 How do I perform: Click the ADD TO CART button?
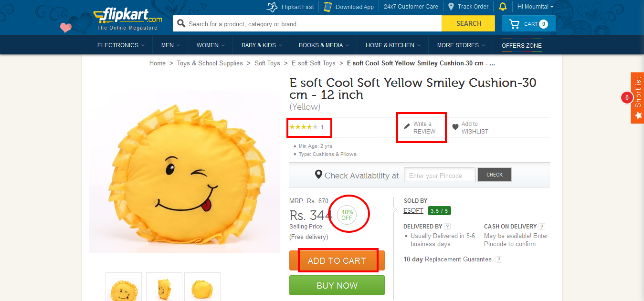337,260
